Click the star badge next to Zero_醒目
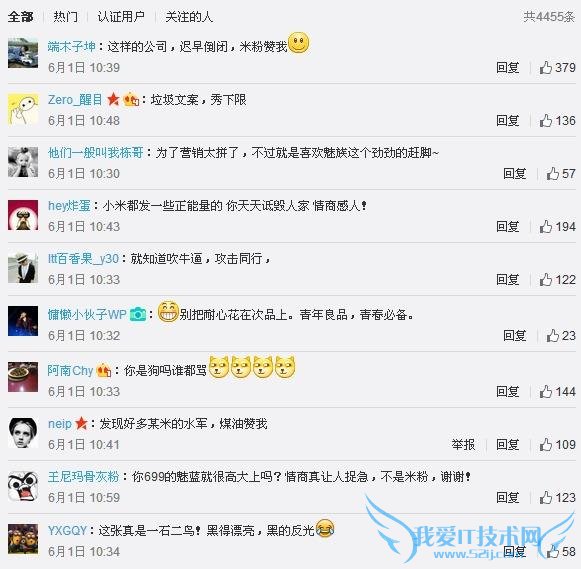Viewport: 581px width, 569px height. pos(113,99)
